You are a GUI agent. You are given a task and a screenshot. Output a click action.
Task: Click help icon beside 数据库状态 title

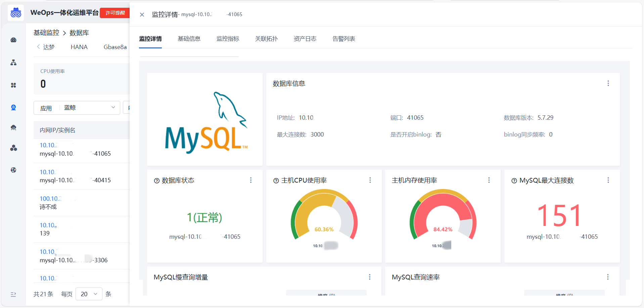(x=156, y=181)
